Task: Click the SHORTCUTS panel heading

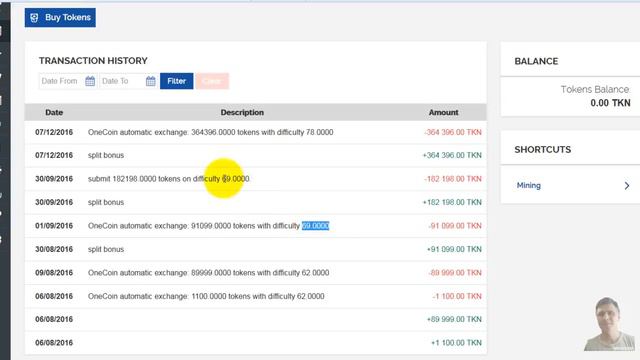Action: point(542,149)
